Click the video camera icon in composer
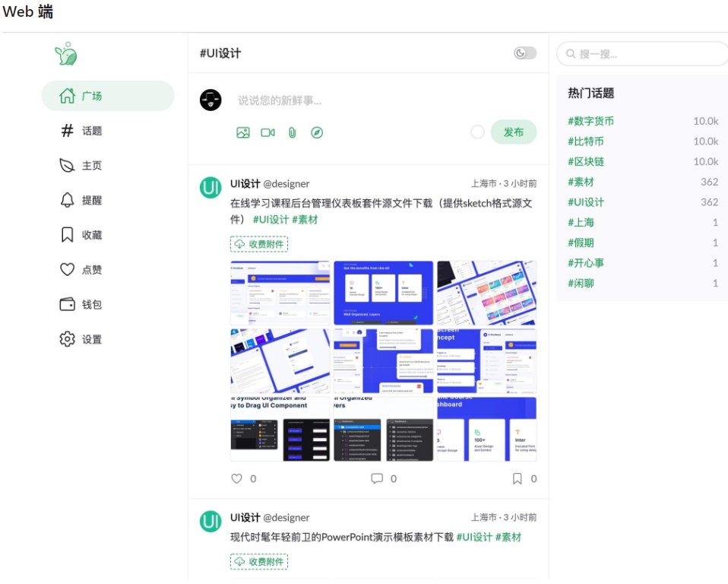This screenshot has width=728, height=584. (267, 132)
